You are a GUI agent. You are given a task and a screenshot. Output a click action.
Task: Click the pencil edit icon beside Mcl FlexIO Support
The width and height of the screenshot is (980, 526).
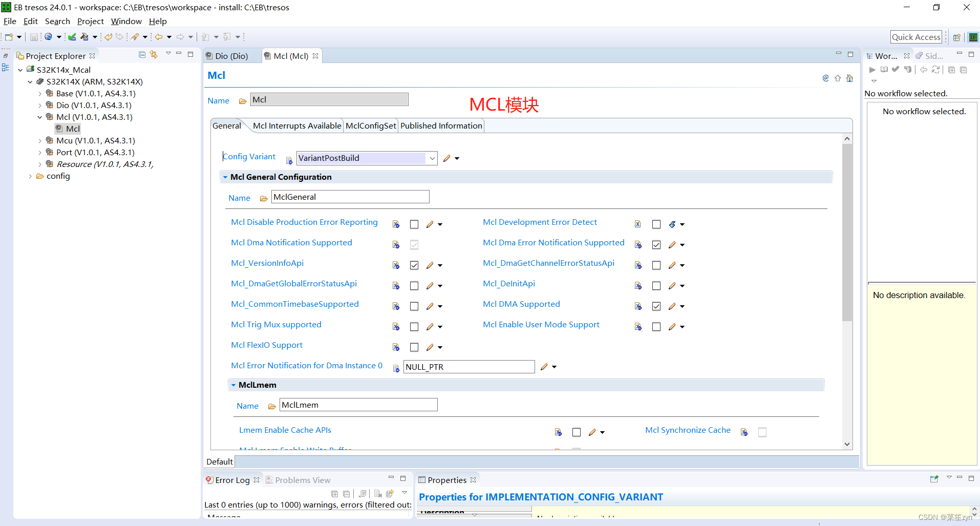[x=431, y=347]
